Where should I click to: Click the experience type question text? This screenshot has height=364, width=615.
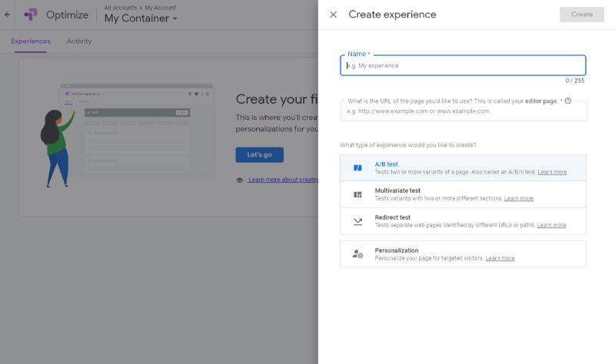click(x=408, y=145)
